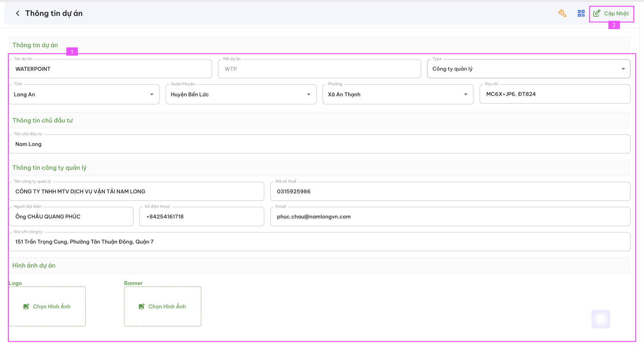This screenshot has width=644, height=347.
Task: Choose a Banner image via Chọn Hình Ảnh
Action: [163, 306]
